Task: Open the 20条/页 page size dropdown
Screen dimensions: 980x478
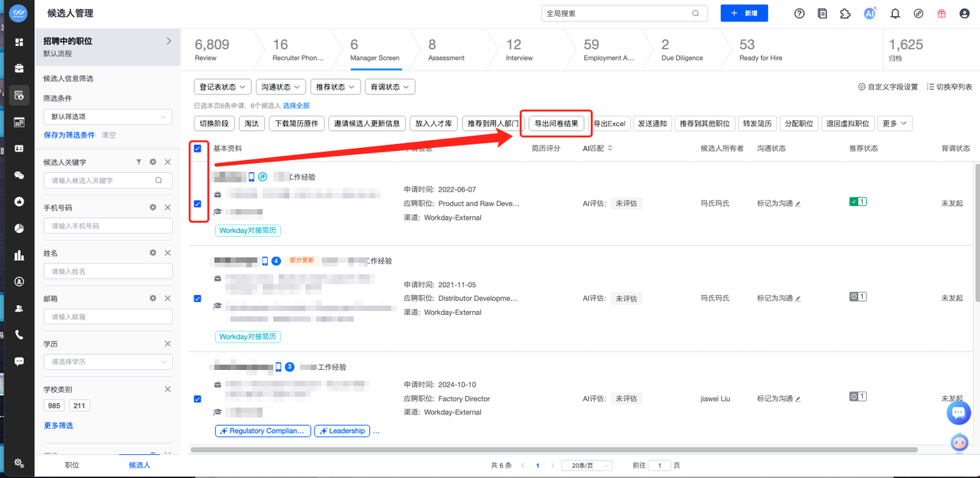Action: tap(586, 465)
